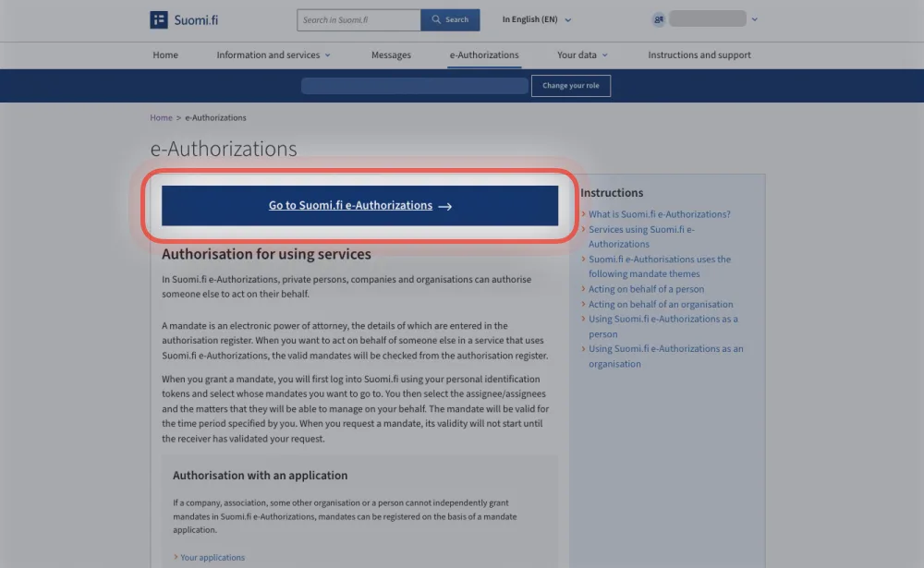Open Instructions and support

(699, 54)
